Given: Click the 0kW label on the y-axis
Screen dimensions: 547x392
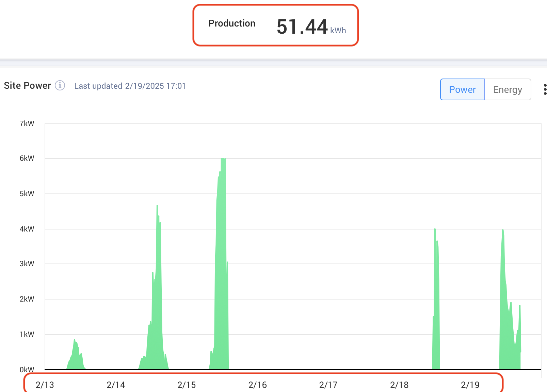Looking at the screenshot, I should pos(27,370).
